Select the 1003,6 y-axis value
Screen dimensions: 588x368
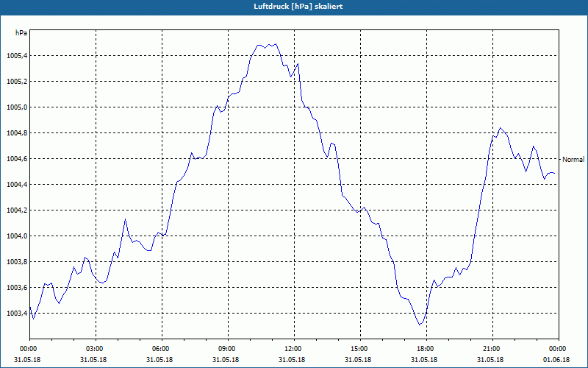[x=16, y=288]
